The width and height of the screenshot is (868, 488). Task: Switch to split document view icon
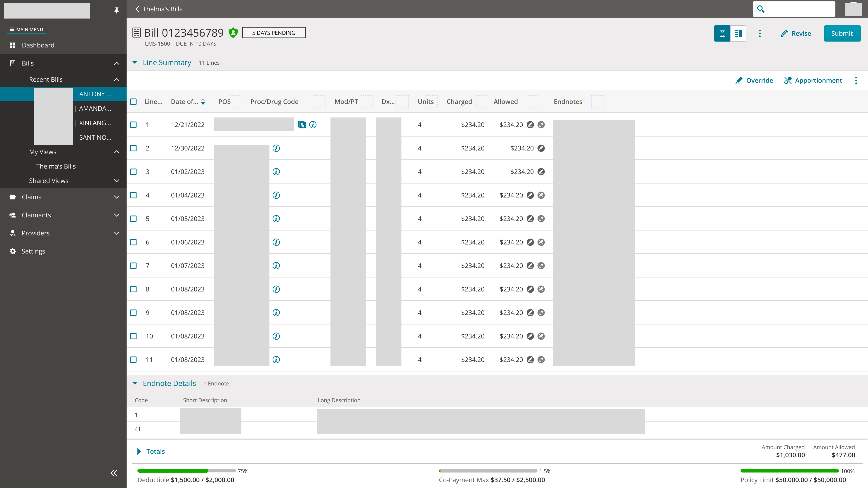[x=738, y=33]
